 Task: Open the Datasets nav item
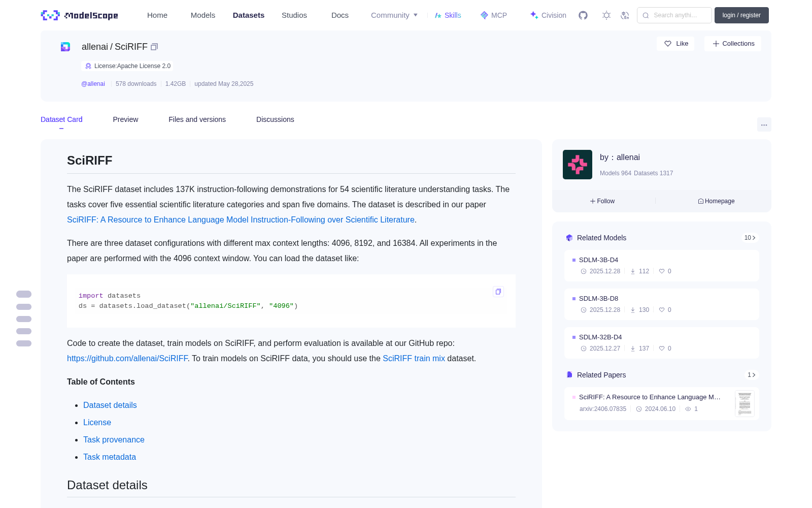click(x=249, y=15)
